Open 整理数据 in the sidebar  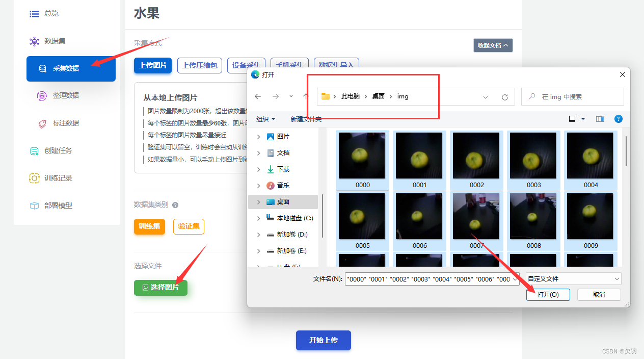pyautogui.click(x=66, y=95)
